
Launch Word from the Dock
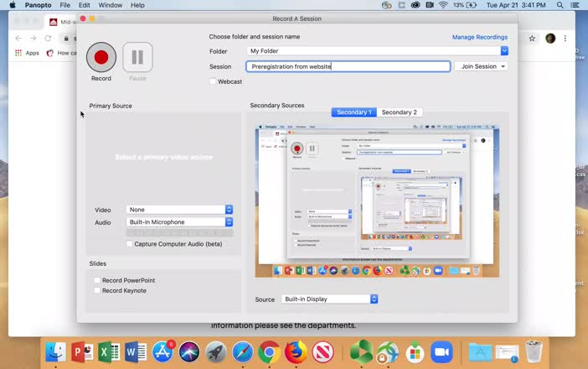(x=136, y=352)
